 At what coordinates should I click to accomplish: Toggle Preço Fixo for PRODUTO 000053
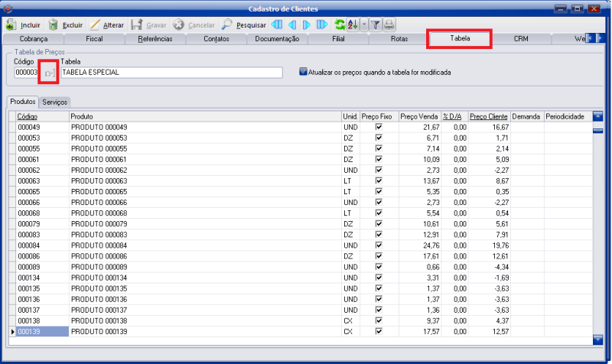pyautogui.click(x=379, y=138)
